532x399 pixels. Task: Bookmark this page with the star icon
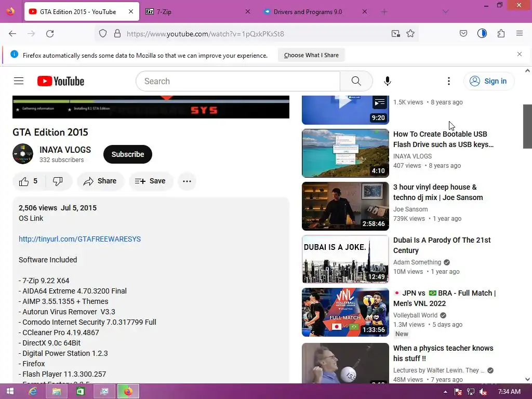(410, 34)
